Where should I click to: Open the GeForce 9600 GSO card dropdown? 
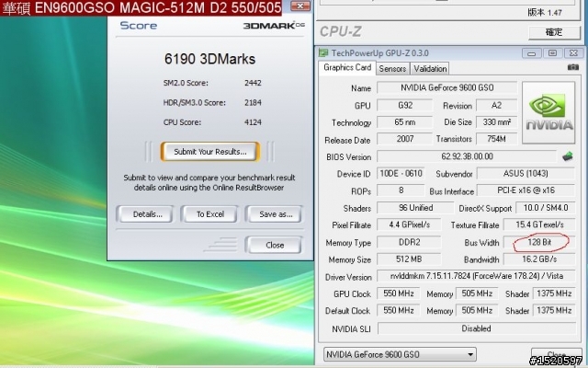400,354
